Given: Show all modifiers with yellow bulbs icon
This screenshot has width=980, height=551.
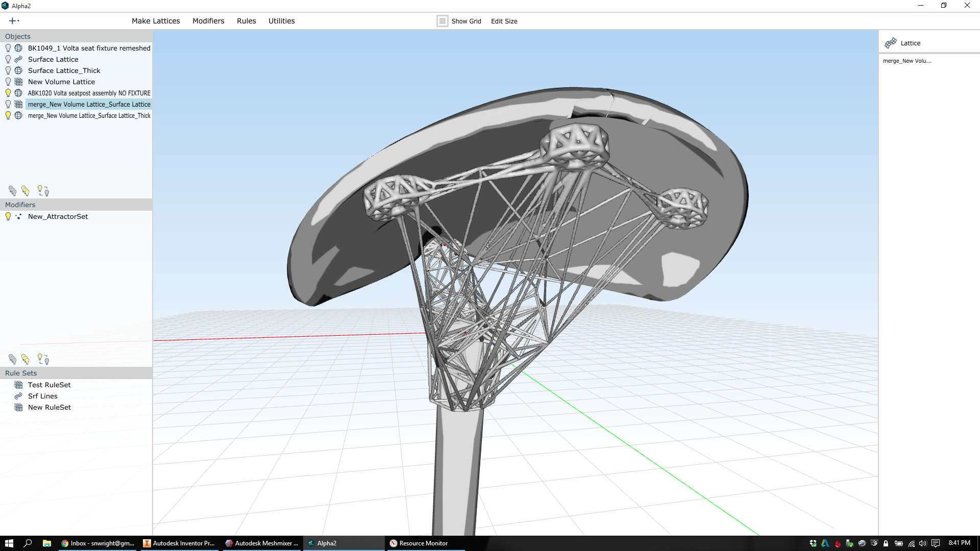Looking at the screenshot, I should (x=26, y=359).
